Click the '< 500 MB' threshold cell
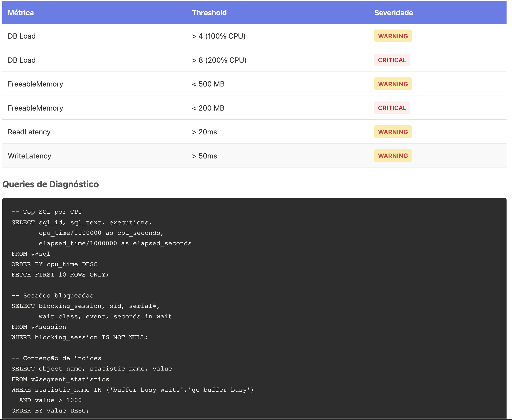Screen dimensions: 512x420 (208, 84)
